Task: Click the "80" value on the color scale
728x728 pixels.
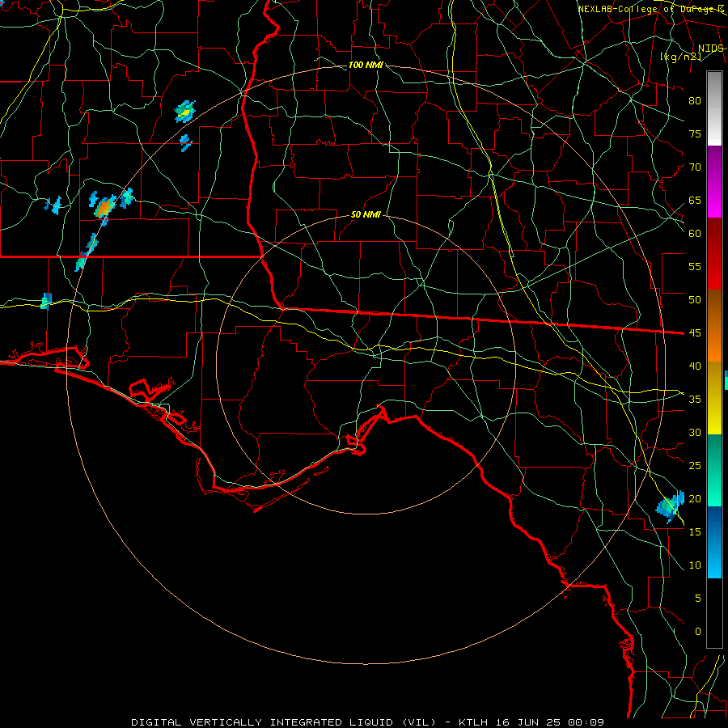Action: [x=695, y=101]
